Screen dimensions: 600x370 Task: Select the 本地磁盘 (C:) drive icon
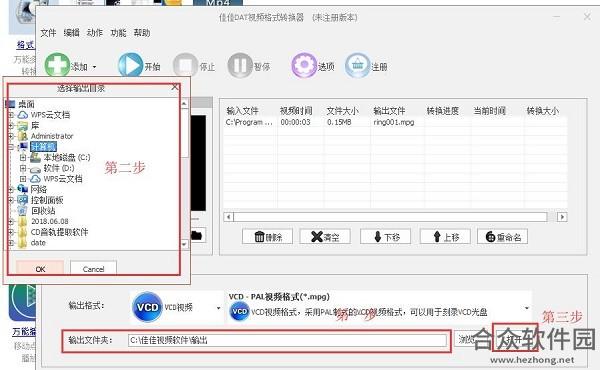click(36, 157)
